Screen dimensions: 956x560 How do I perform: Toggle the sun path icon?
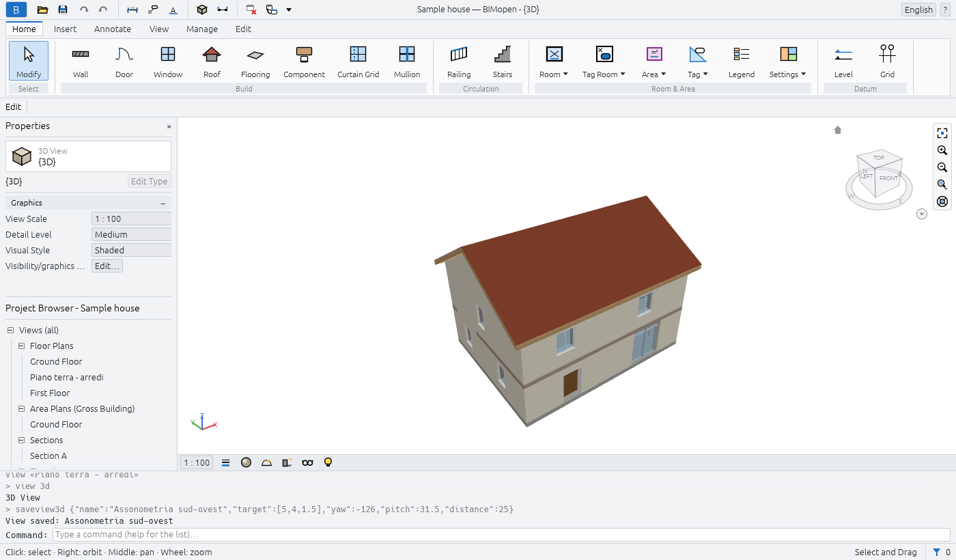coord(266,462)
